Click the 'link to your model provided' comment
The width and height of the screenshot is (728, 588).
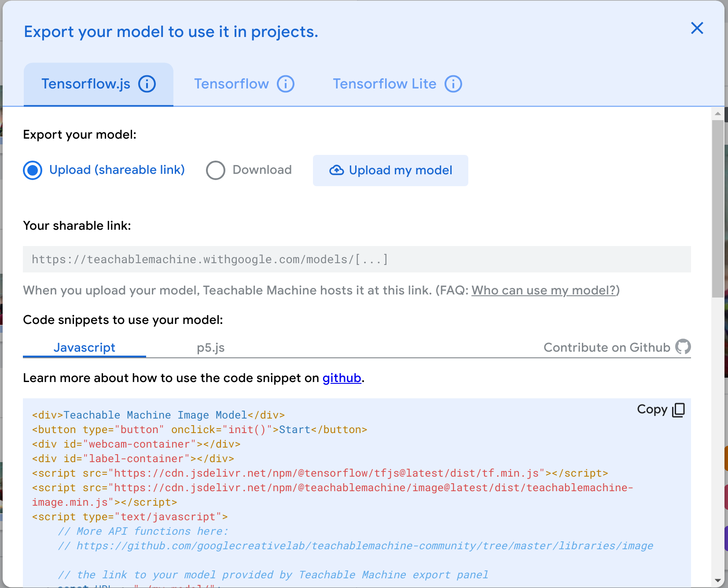273,575
